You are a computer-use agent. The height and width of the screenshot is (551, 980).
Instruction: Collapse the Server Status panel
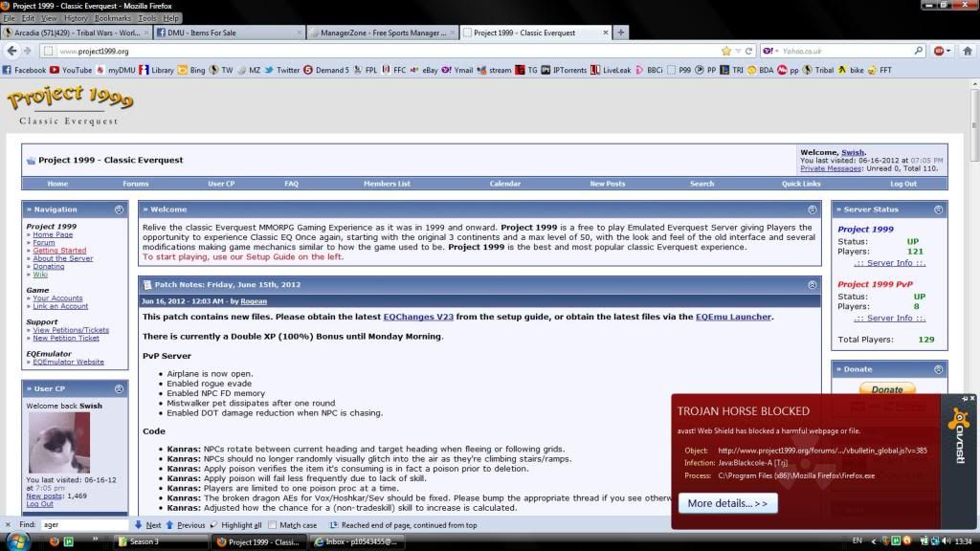point(938,209)
